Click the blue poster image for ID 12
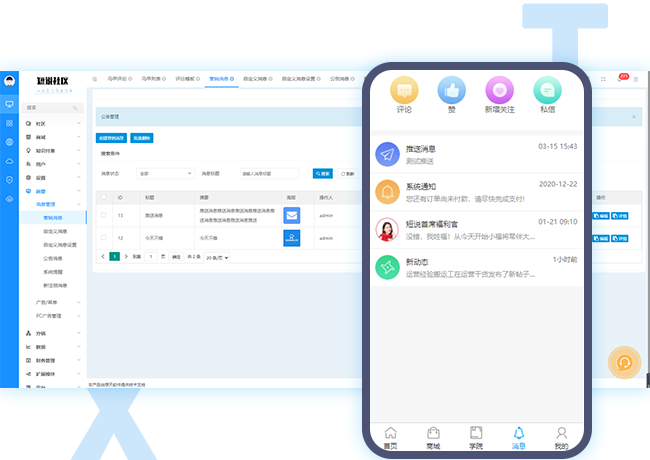Viewport: 650px width, 460px height. pyautogui.click(x=291, y=238)
